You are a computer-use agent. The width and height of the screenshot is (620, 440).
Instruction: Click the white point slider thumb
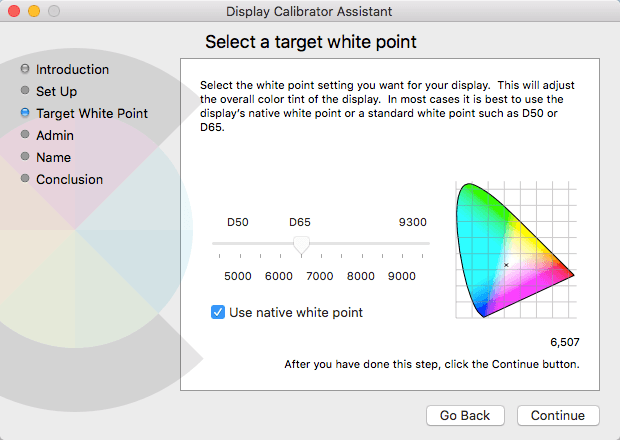300,244
